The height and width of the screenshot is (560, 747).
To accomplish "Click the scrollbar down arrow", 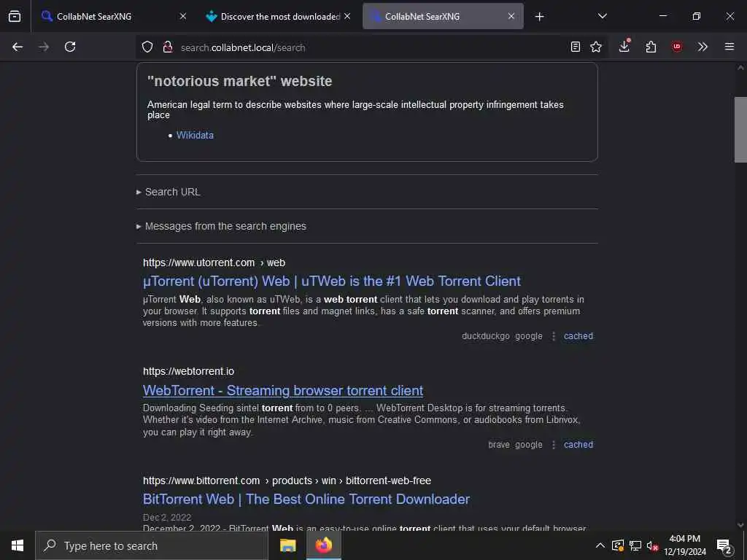I will [x=740, y=525].
